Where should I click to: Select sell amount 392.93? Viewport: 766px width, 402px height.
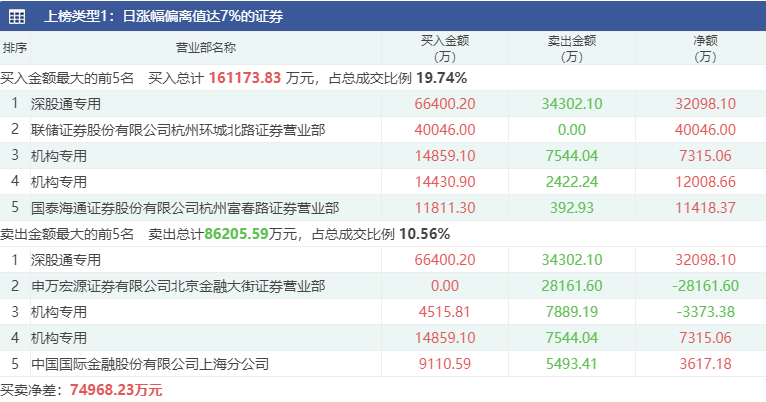(572, 208)
